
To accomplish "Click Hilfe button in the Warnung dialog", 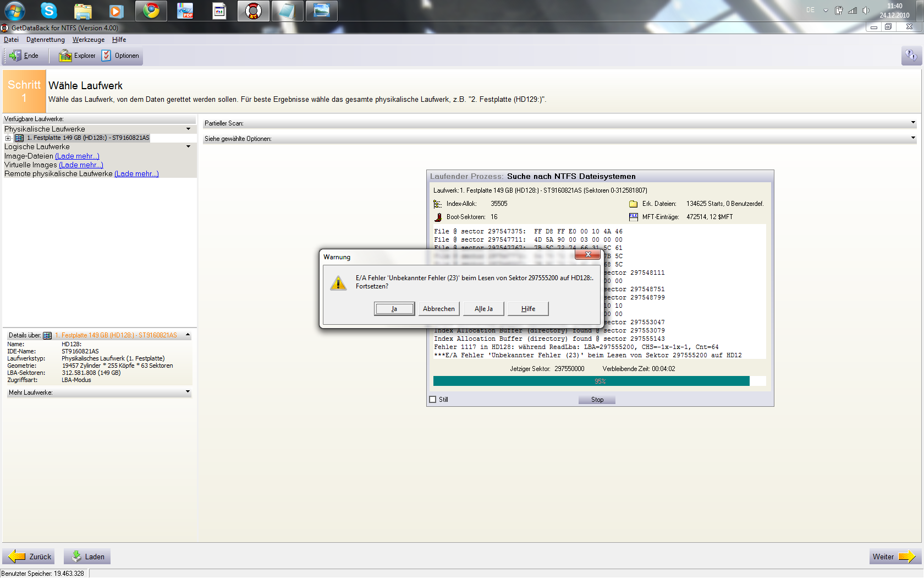I will pos(529,309).
